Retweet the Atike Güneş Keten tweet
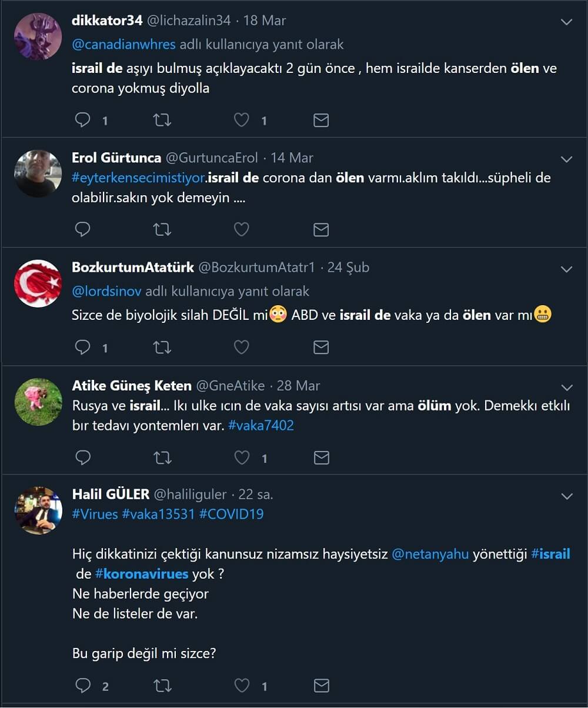Viewport: 588px width, 708px height. coord(162,457)
